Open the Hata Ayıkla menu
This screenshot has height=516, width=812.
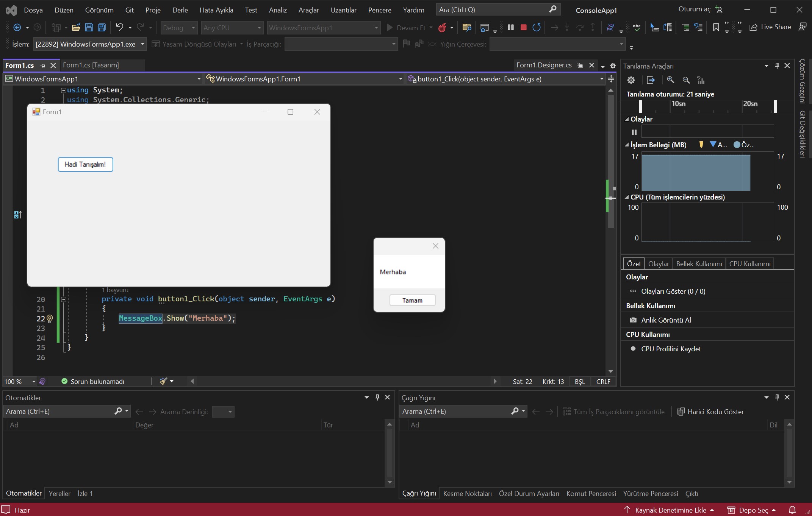click(x=216, y=10)
